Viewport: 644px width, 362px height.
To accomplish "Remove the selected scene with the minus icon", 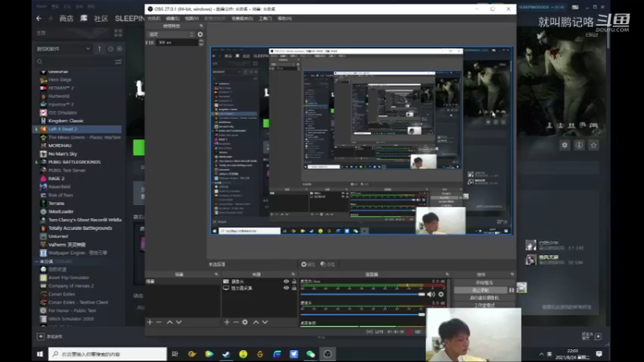I will pos(159,323).
